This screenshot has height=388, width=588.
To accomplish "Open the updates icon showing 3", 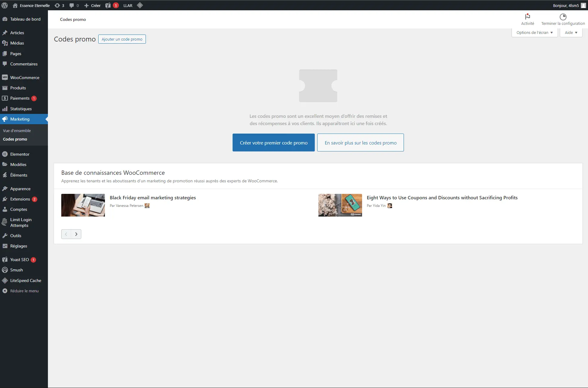I will pyautogui.click(x=59, y=5).
